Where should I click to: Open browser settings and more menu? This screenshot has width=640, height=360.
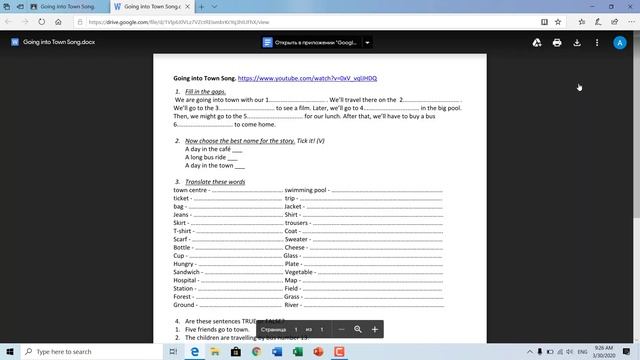(631, 22)
